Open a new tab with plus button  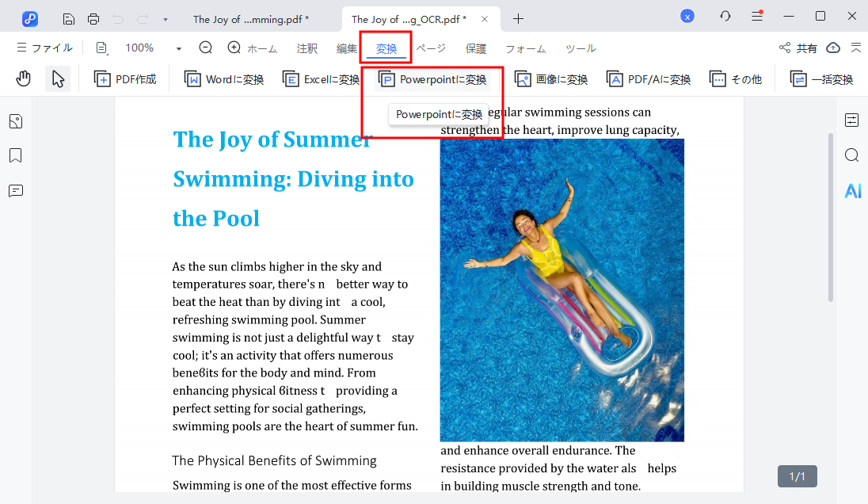[518, 18]
